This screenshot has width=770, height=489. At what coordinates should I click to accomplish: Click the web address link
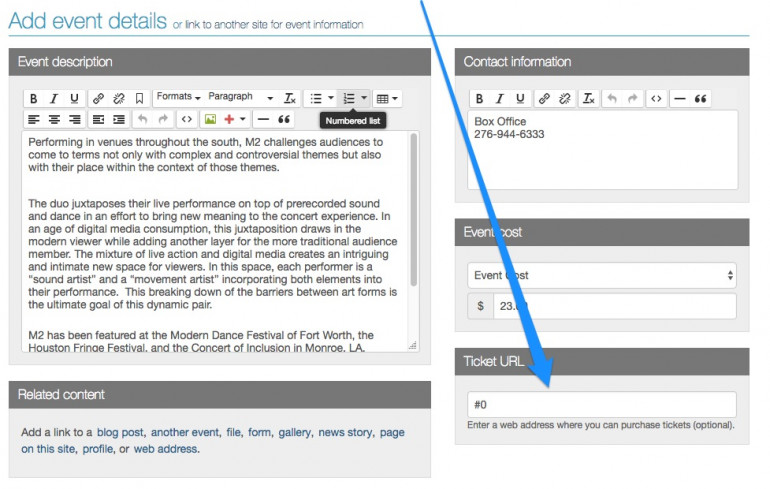tap(165, 449)
